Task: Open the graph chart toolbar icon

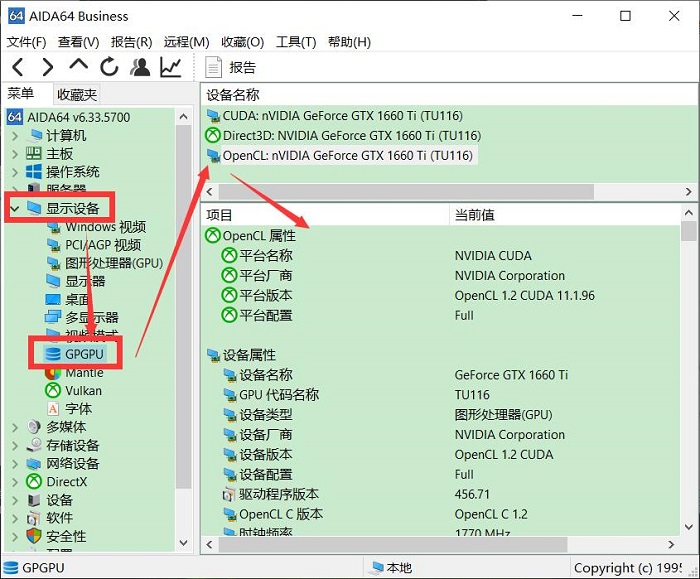Action: pyautogui.click(x=171, y=67)
